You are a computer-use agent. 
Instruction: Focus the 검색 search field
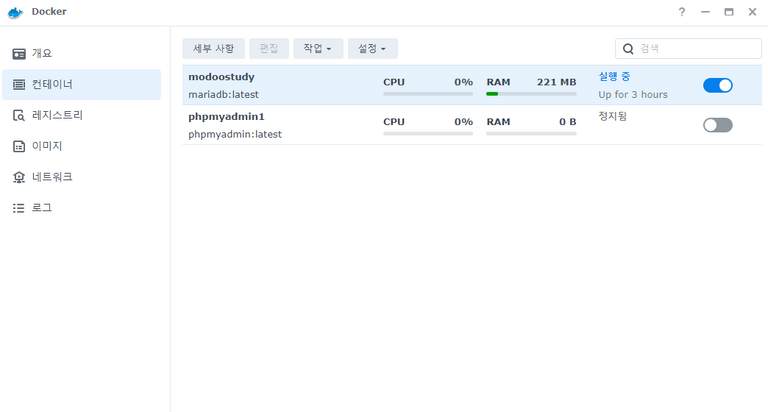click(x=688, y=48)
